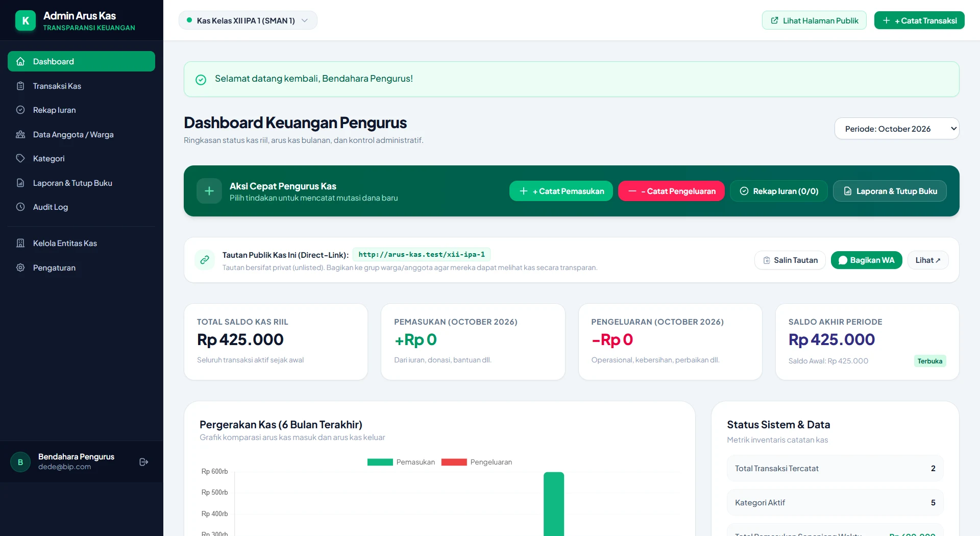Viewport: 980px width, 536px height.
Task: Click Saldo Awal: Rp 425.000 text
Action: (828, 361)
